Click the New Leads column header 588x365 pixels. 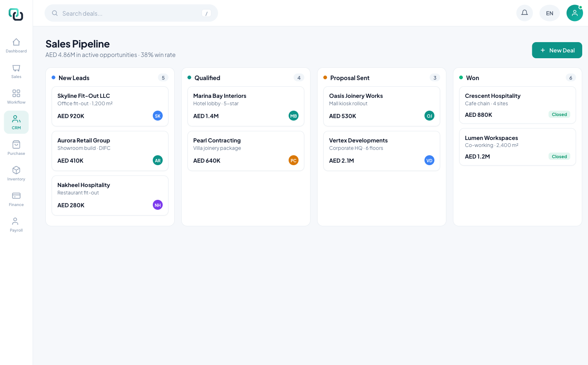(x=74, y=78)
